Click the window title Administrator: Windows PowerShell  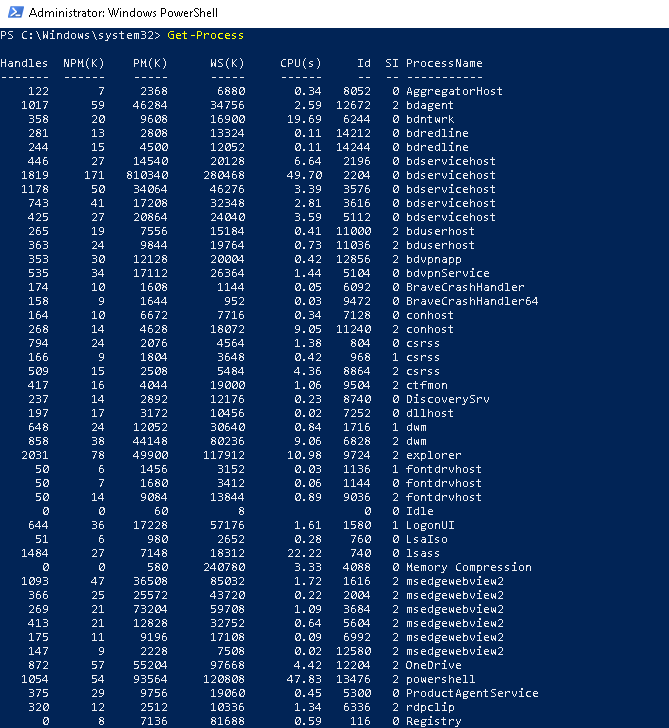(x=123, y=13)
